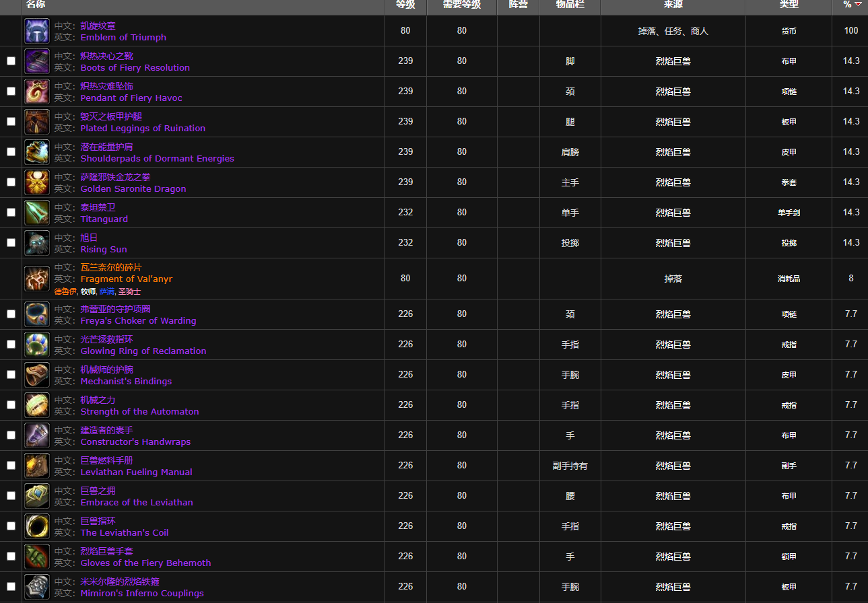Viewport: 868px width, 603px height.
Task: Enable the Mechanist's Bindings checkbox
Action: [11, 375]
